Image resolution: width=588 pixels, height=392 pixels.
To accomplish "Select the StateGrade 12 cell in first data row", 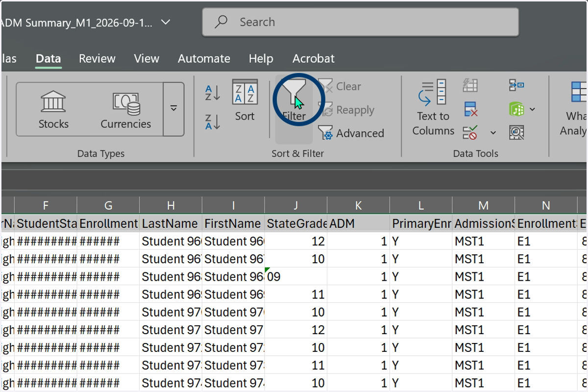I will 296,242.
